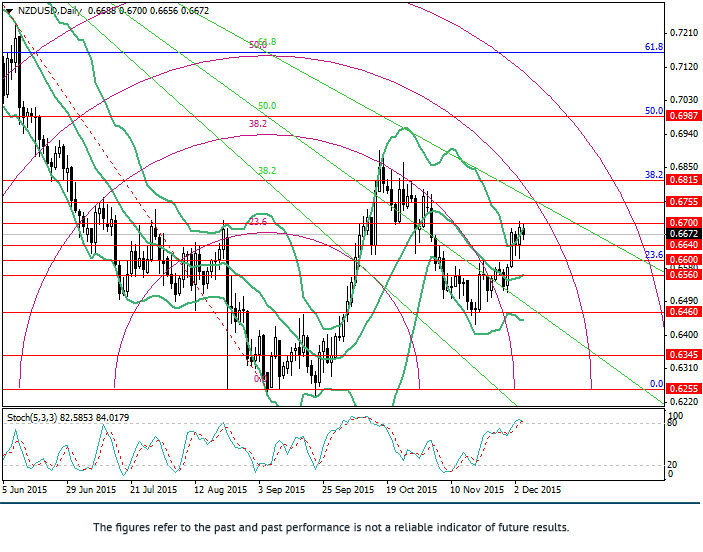Click the 3 Sep 2015 date label
The image size is (703, 552).
click(282, 490)
